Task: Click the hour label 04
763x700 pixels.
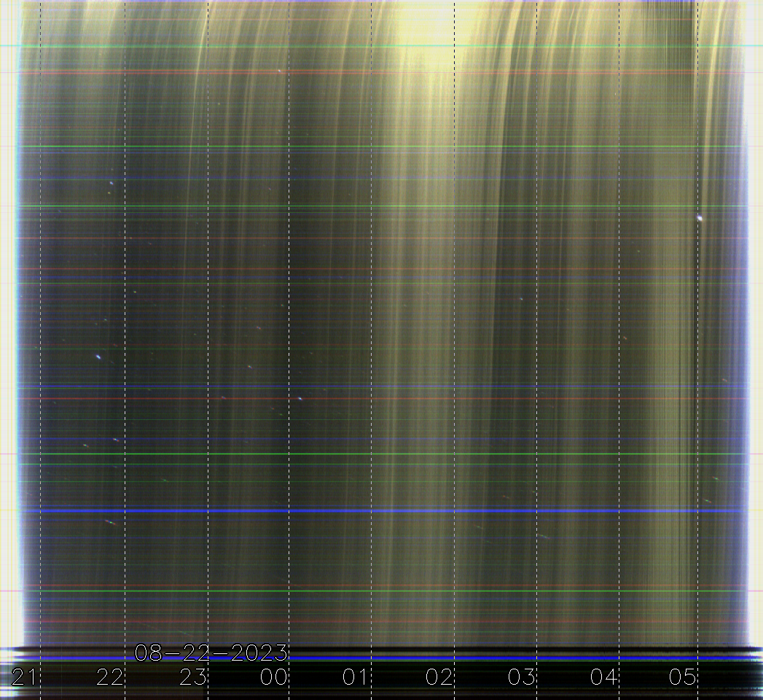Action: (x=603, y=677)
